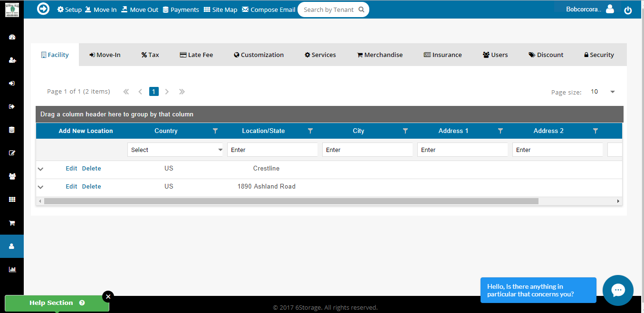Switch to the Security tab
Image resolution: width=644 pixels, height=313 pixels.
599,55
